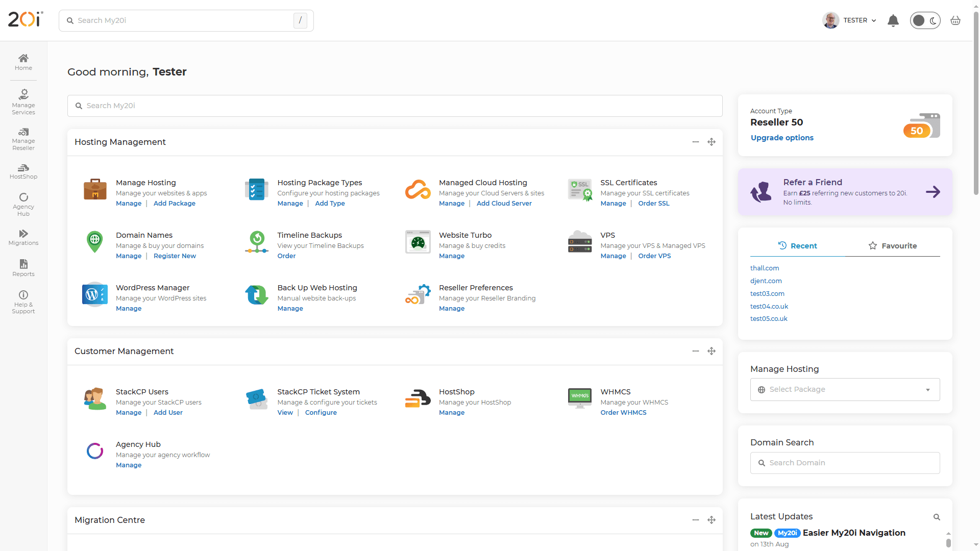Viewport: 980px width, 551px height.
Task: Click the Website Turbo gauge icon
Action: (418, 242)
